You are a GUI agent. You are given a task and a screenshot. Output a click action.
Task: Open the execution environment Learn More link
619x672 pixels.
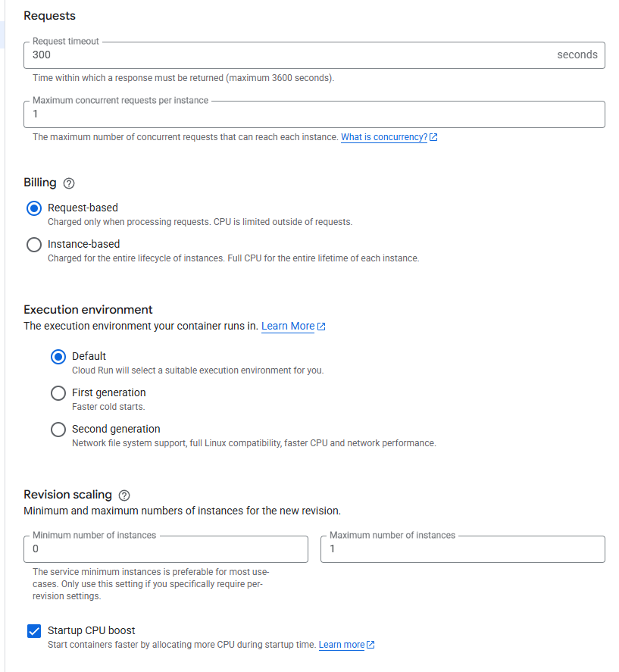pyautogui.click(x=288, y=327)
